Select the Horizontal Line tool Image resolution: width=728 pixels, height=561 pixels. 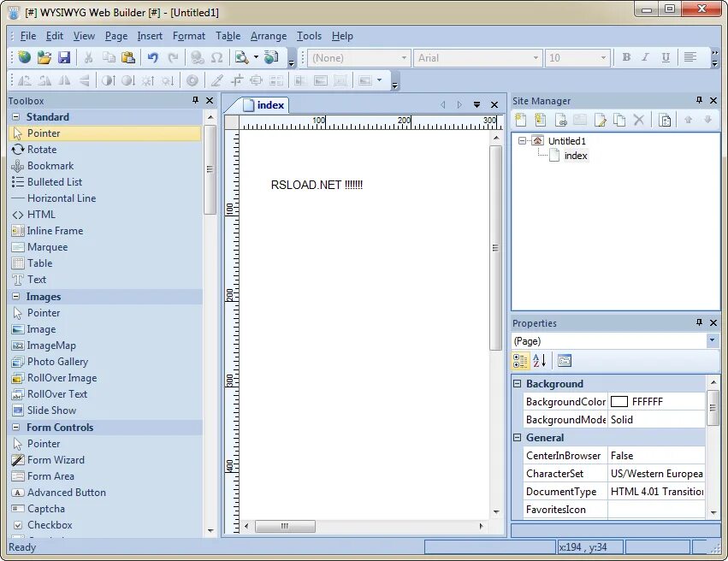(105, 198)
